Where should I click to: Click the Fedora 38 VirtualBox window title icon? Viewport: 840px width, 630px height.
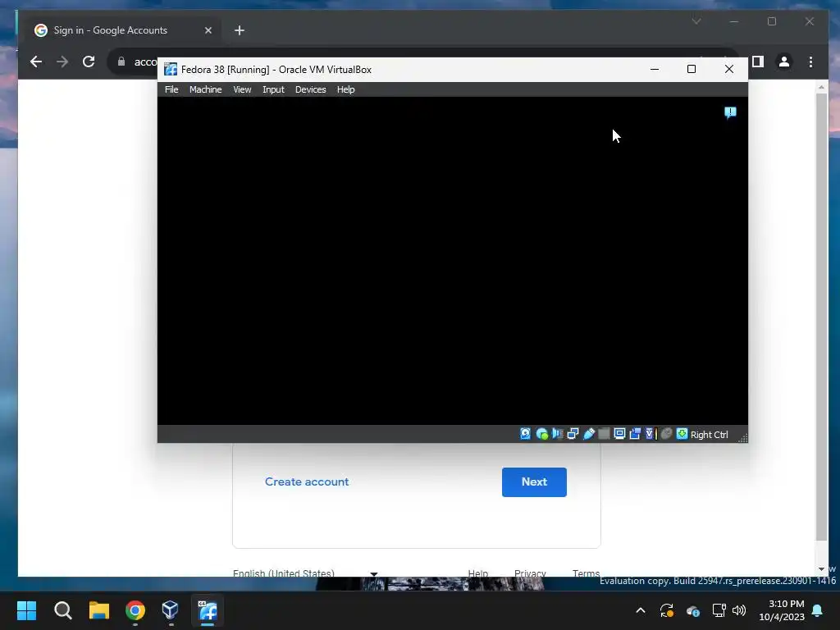171,69
